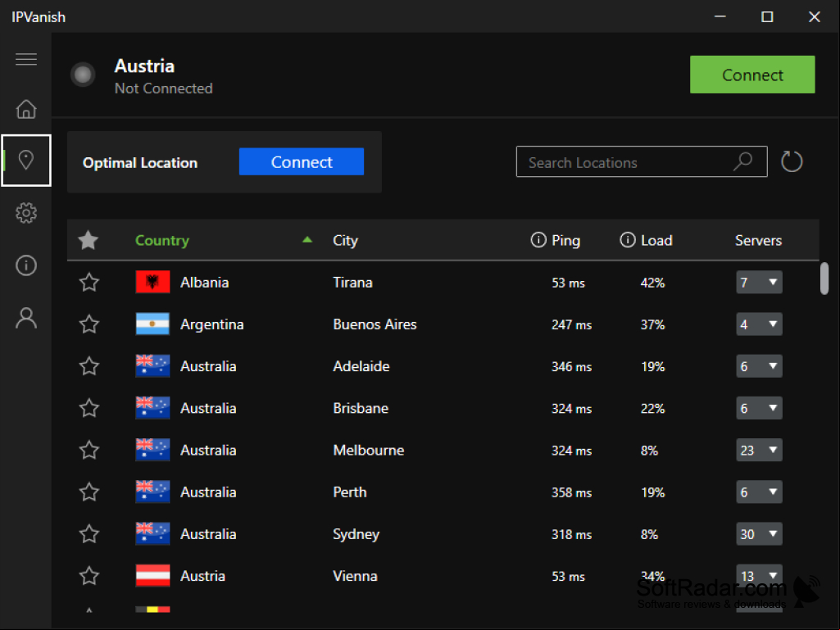Favorite the Argentina Buenos Aires server
This screenshot has width=840, height=630.
(89, 324)
